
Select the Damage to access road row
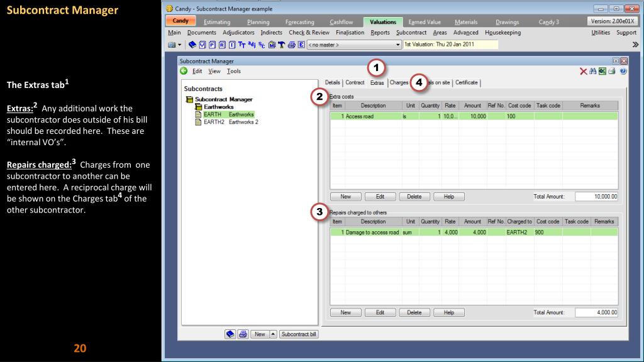pos(474,233)
